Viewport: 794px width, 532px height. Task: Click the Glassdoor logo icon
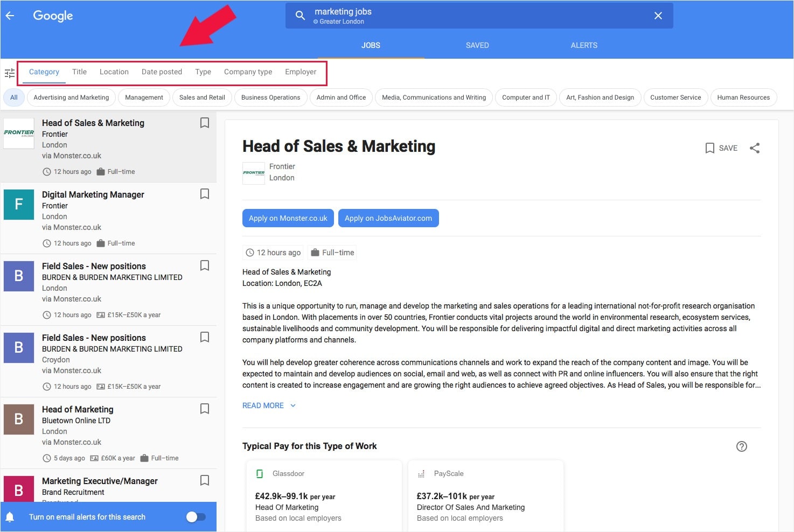tap(260, 474)
